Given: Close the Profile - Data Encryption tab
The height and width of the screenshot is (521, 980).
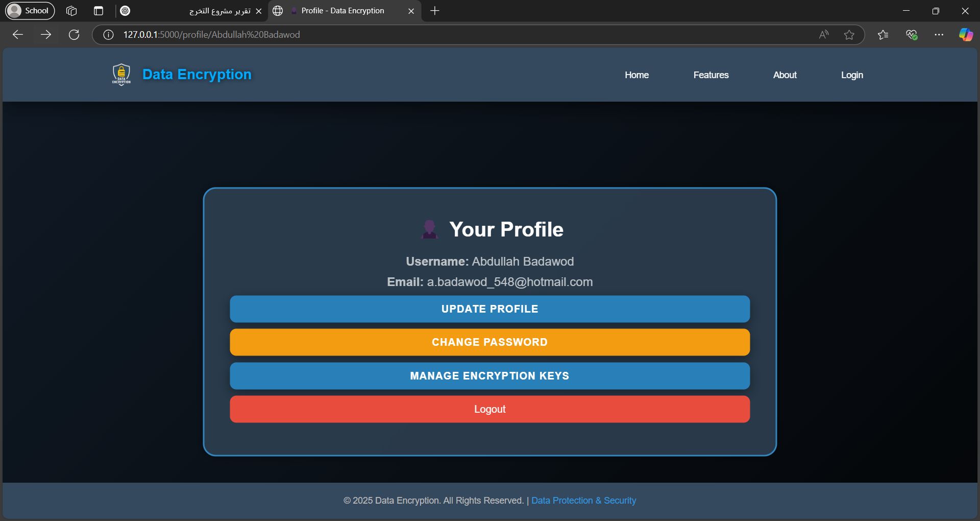Looking at the screenshot, I should point(411,11).
